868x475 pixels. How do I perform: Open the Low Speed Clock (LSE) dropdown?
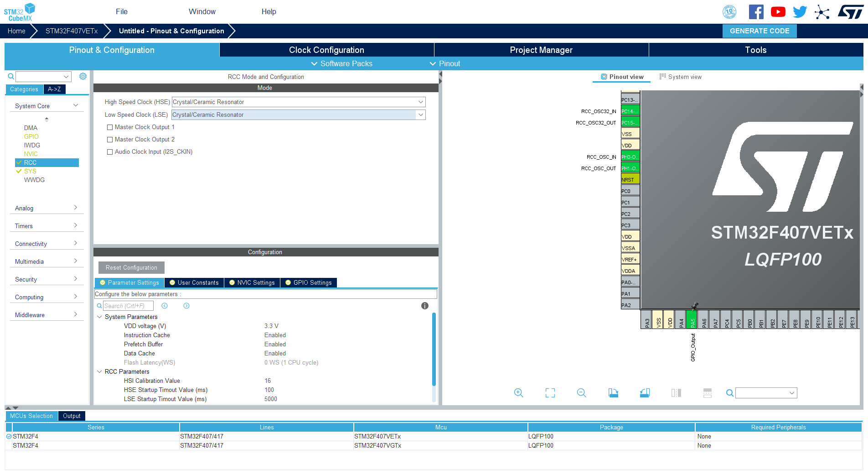click(299, 115)
